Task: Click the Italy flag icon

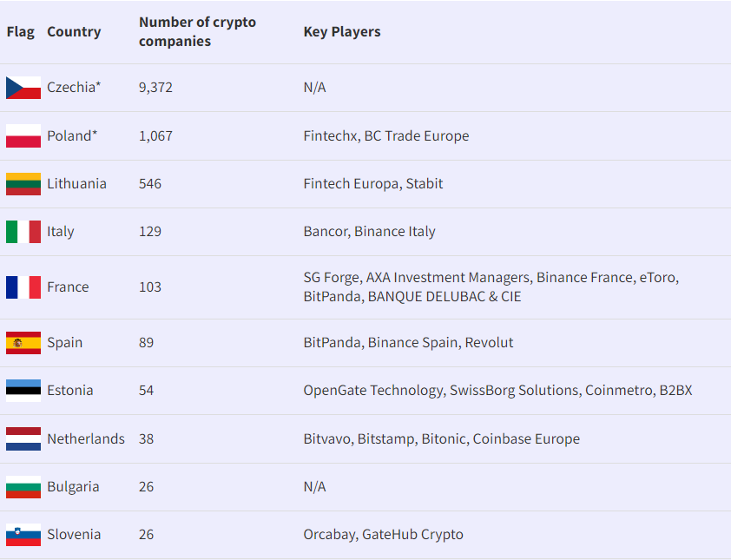Action: tap(23, 232)
